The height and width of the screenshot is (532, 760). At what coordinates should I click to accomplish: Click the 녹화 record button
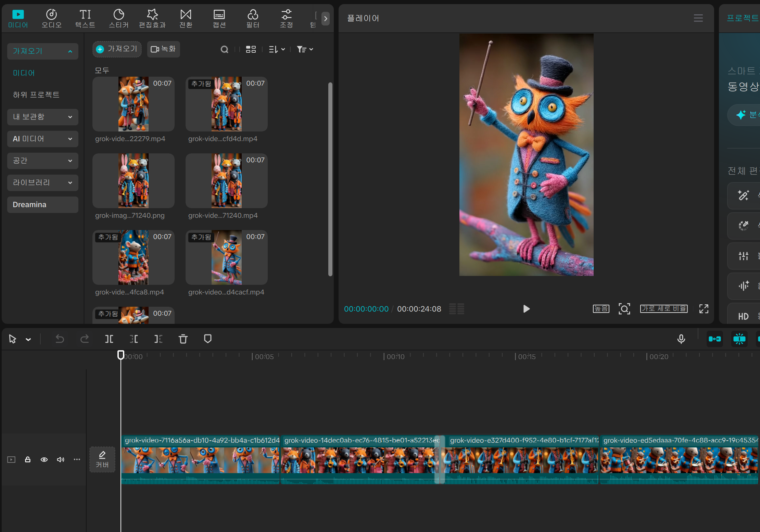click(x=163, y=49)
